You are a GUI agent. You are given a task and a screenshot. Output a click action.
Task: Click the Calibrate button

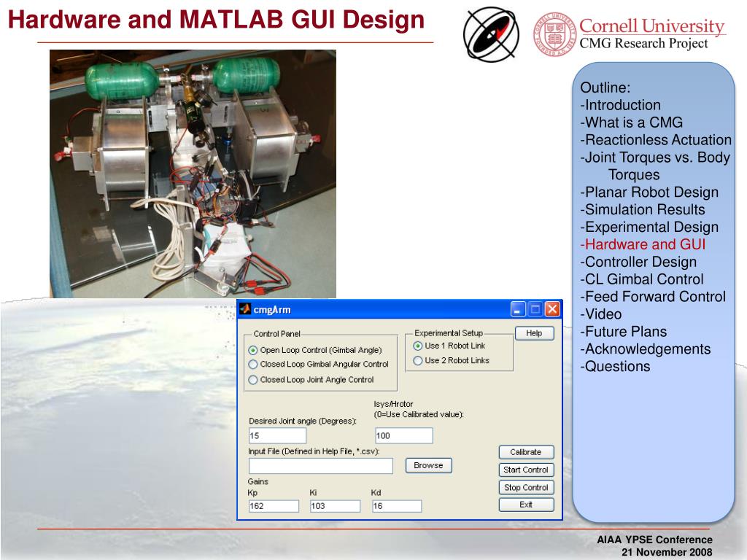(x=526, y=452)
